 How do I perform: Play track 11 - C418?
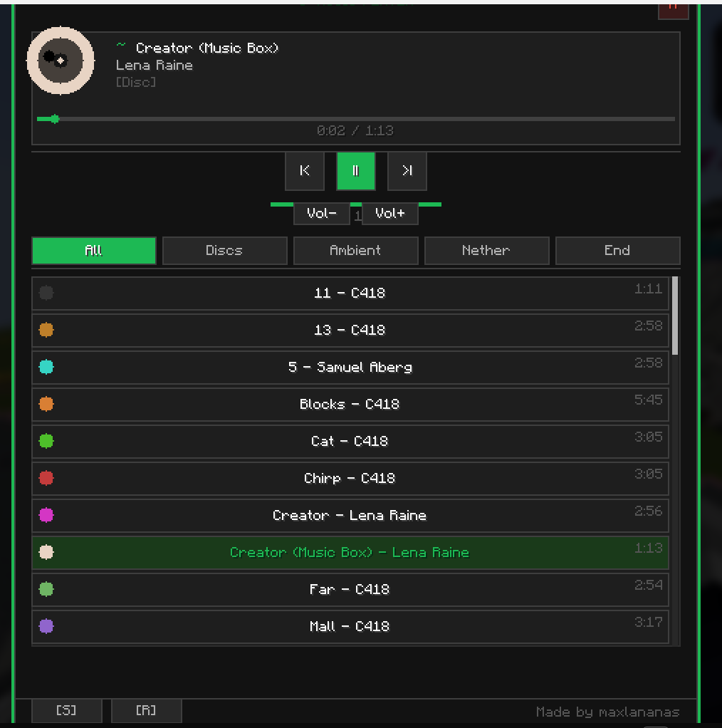[350, 293]
